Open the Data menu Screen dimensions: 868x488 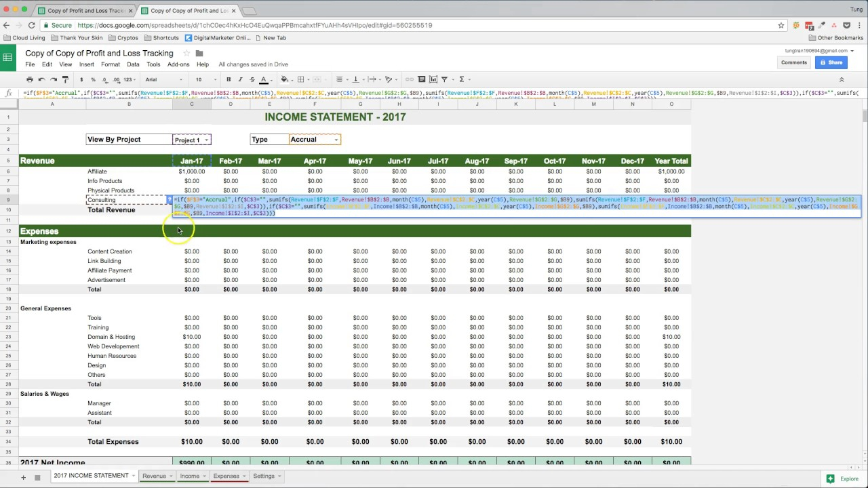pyautogui.click(x=133, y=64)
